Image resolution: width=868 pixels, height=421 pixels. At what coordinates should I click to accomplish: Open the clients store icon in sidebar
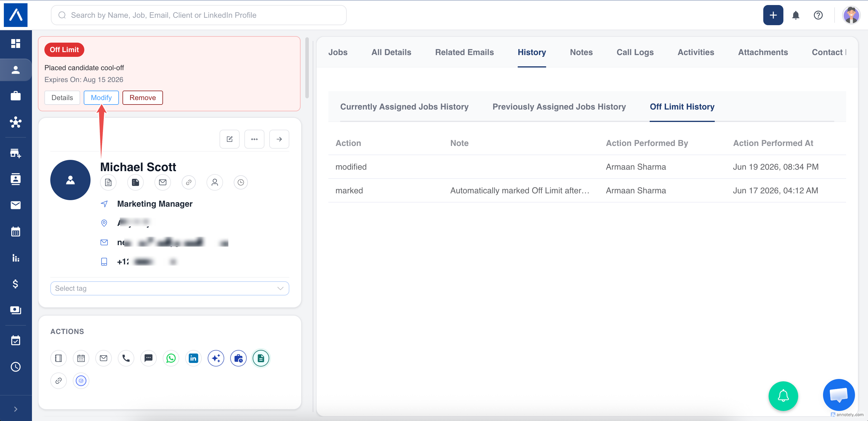point(15,153)
